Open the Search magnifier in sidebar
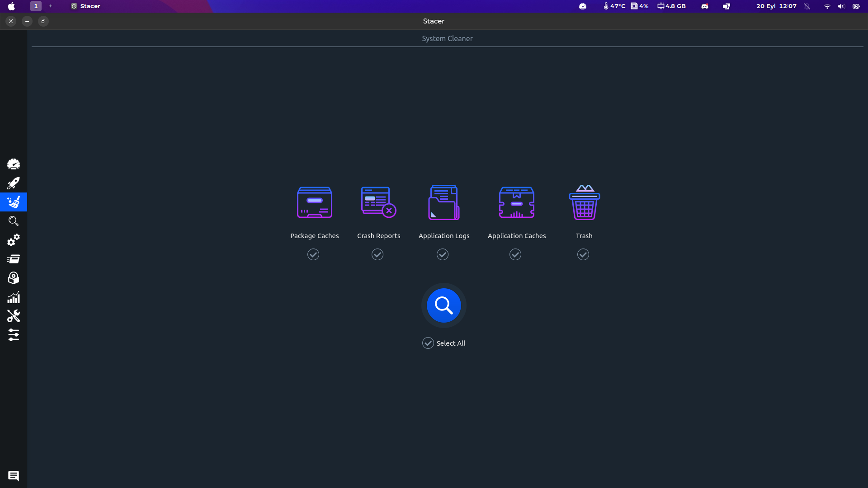The width and height of the screenshot is (868, 488). pos(14,221)
